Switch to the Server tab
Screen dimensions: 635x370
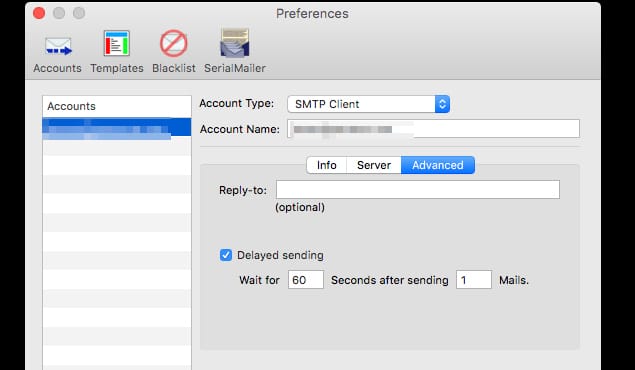coord(374,165)
